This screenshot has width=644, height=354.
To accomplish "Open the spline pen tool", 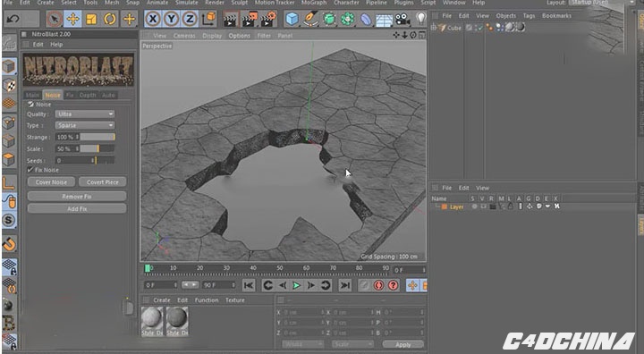I will click(311, 19).
